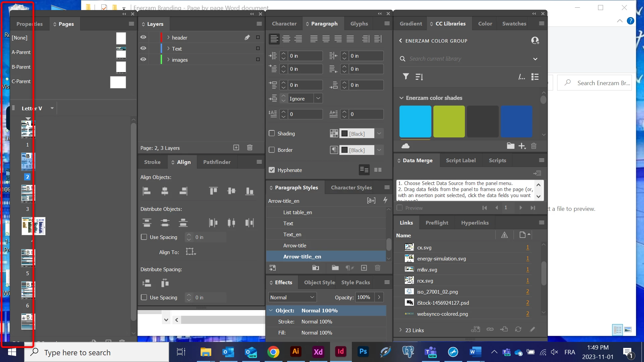Click Relink chain icon in Links panel
644x362 pixels.
point(490,329)
